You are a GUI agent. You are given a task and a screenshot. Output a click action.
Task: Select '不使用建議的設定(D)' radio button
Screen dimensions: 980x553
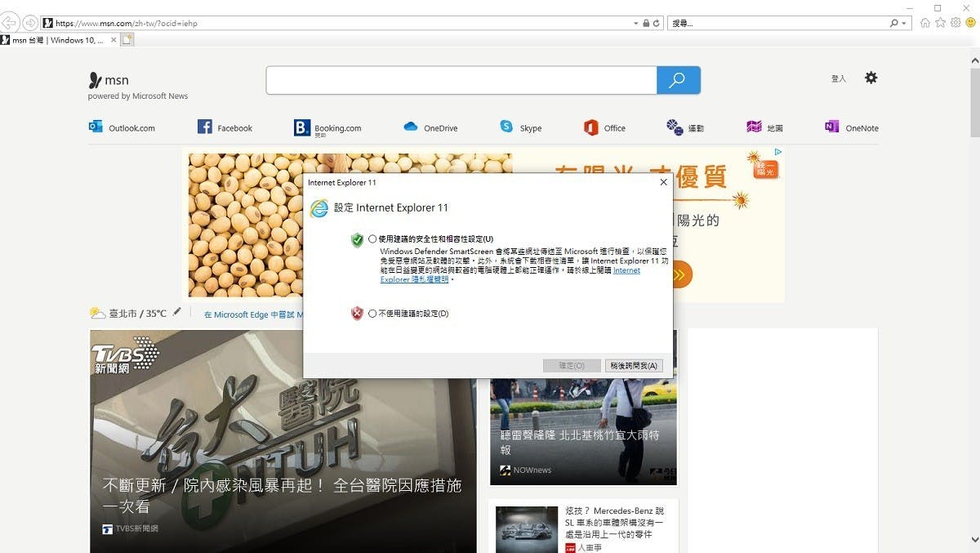coord(372,314)
